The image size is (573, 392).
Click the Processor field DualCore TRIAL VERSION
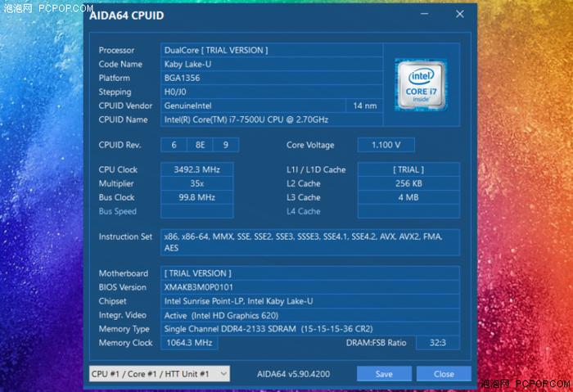click(272, 50)
